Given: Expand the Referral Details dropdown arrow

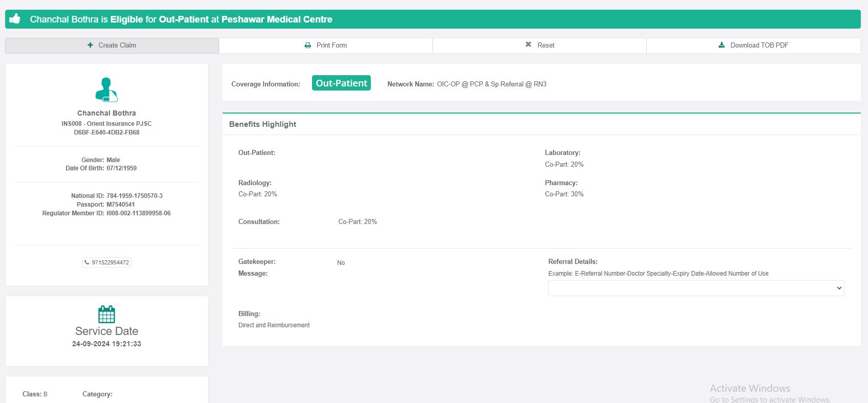Looking at the screenshot, I should [x=839, y=288].
